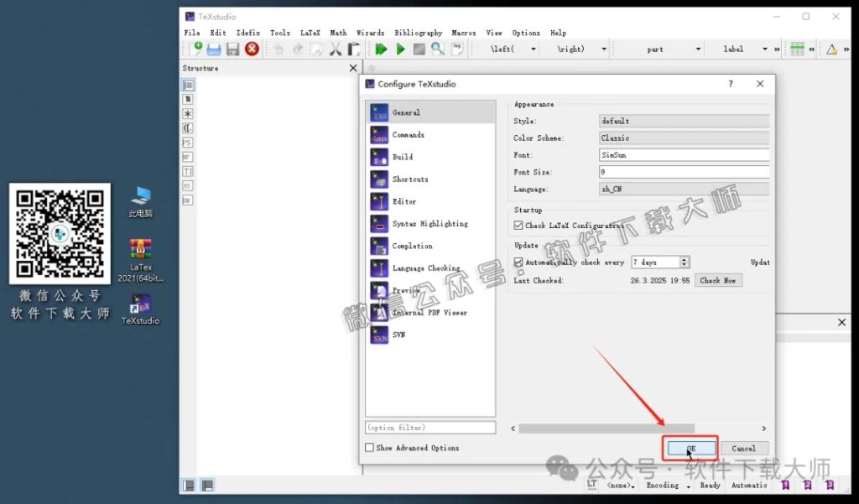Click the New file toolbar icon
Screen dimensions: 859x504
[x=195, y=49]
